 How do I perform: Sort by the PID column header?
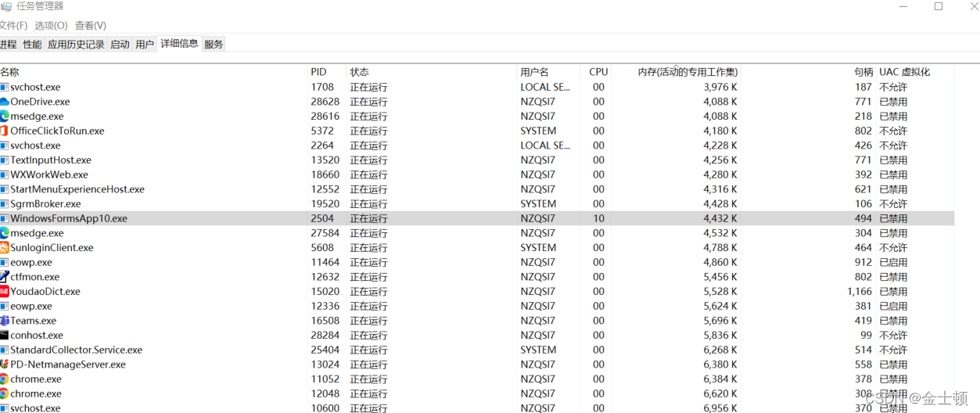328,72
